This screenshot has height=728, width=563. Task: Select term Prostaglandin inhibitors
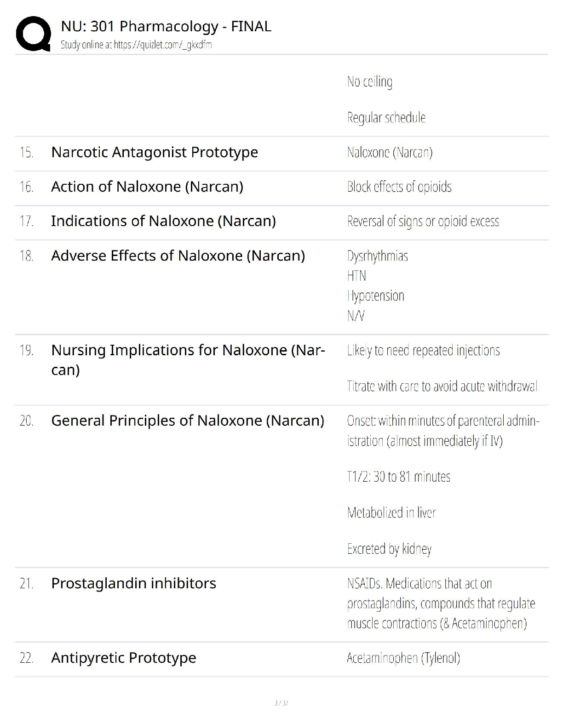(133, 583)
